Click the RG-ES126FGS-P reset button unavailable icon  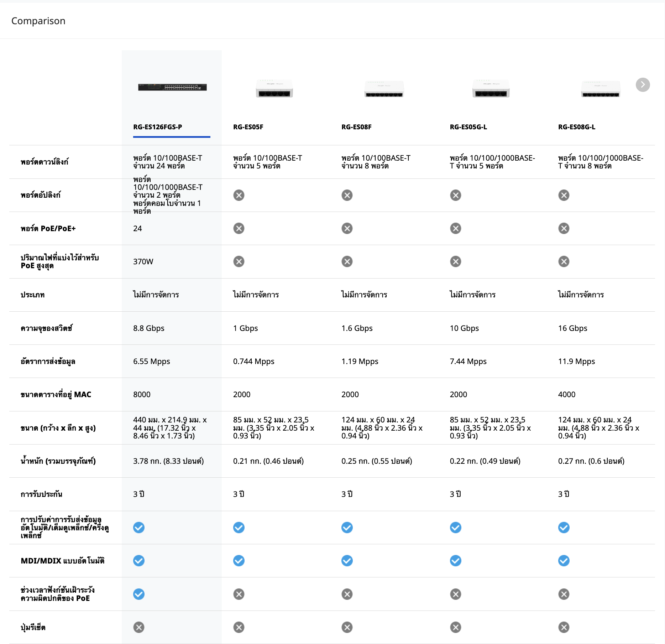[x=139, y=627]
